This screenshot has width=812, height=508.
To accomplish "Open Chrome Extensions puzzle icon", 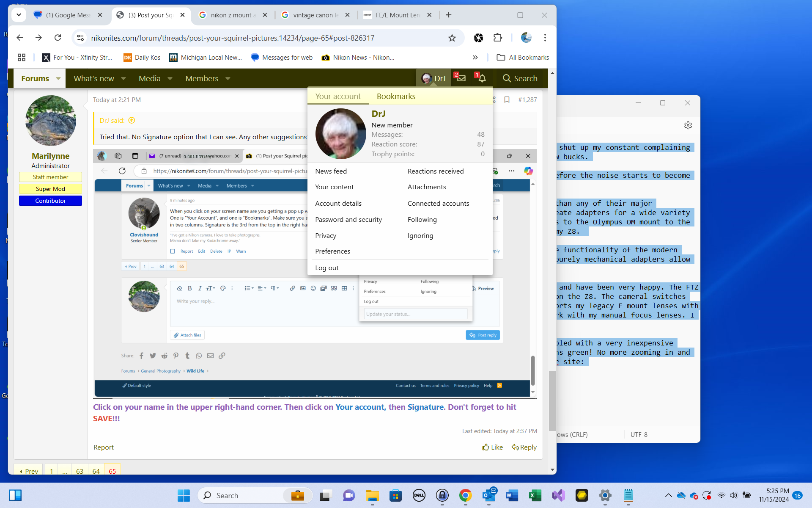I will [x=497, y=38].
